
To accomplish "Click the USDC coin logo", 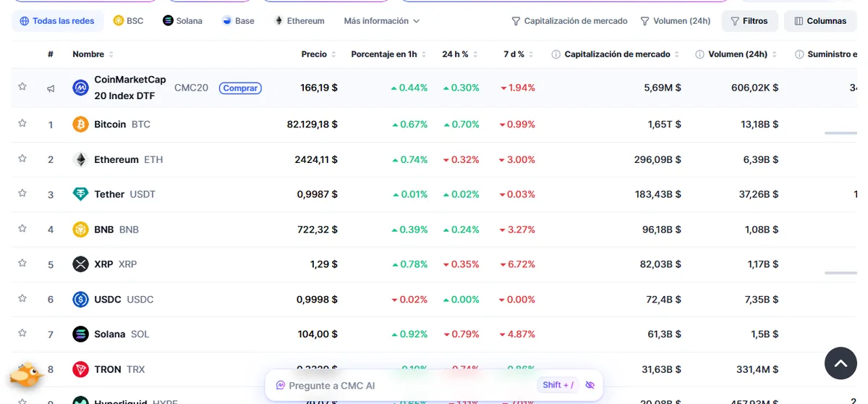I will click(x=81, y=299).
